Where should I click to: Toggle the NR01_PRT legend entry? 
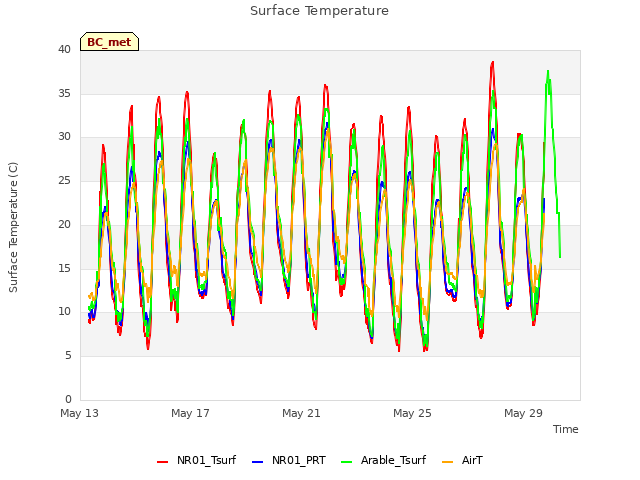click(x=289, y=460)
